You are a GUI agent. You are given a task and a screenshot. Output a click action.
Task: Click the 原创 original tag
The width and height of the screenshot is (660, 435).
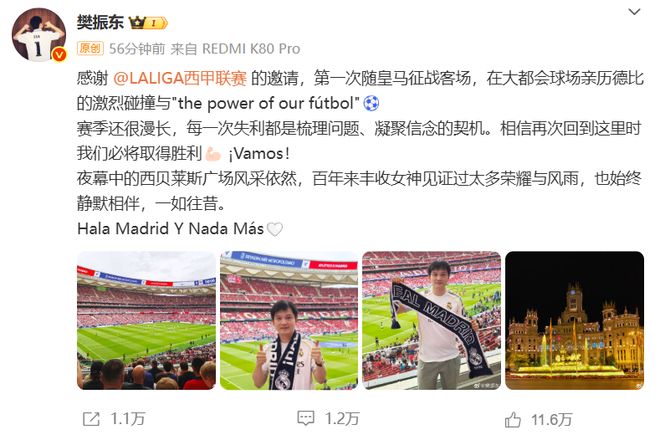[90, 48]
